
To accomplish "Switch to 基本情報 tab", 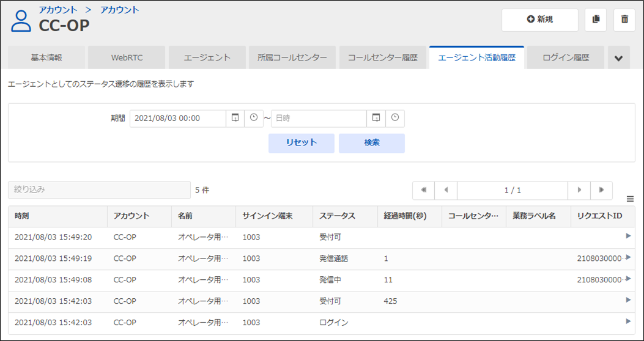I will [46, 58].
